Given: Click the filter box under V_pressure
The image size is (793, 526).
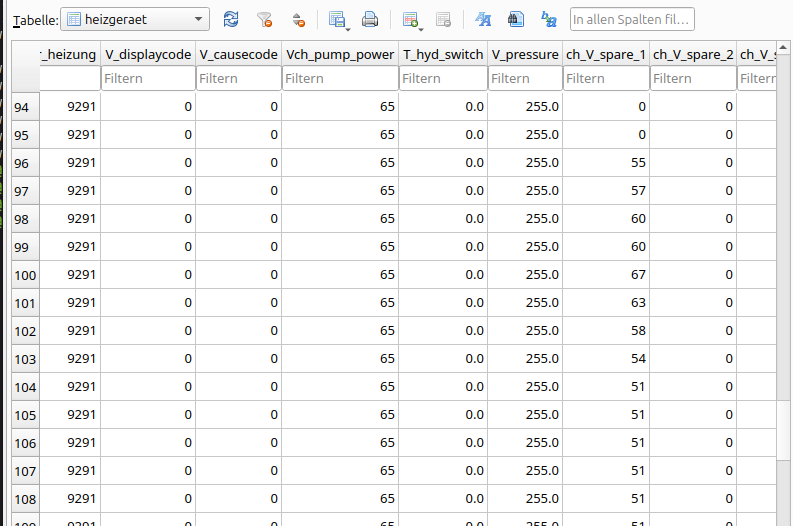Looking at the screenshot, I should click(525, 78).
